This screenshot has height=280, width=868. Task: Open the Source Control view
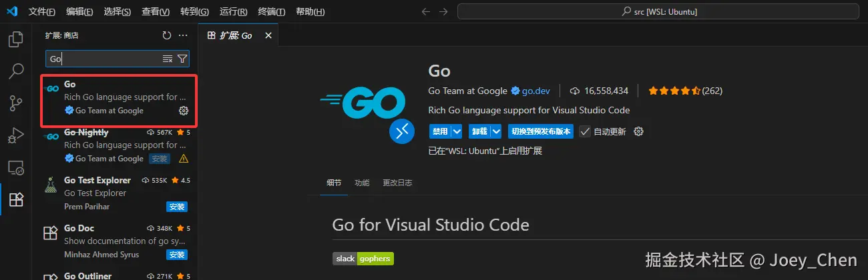pyautogui.click(x=15, y=103)
